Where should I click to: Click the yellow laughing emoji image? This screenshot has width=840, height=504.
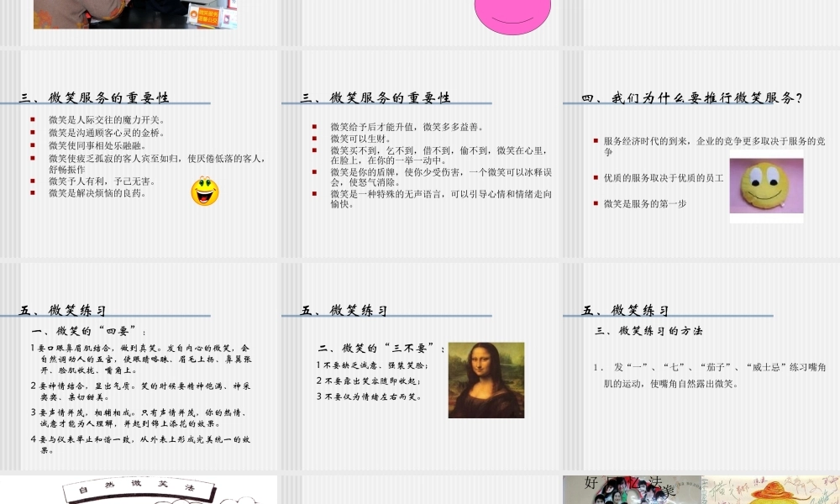tap(205, 192)
